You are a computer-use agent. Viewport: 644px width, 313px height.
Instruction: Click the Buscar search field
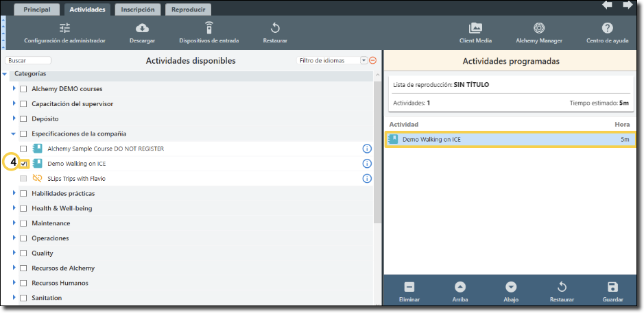click(29, 61)
